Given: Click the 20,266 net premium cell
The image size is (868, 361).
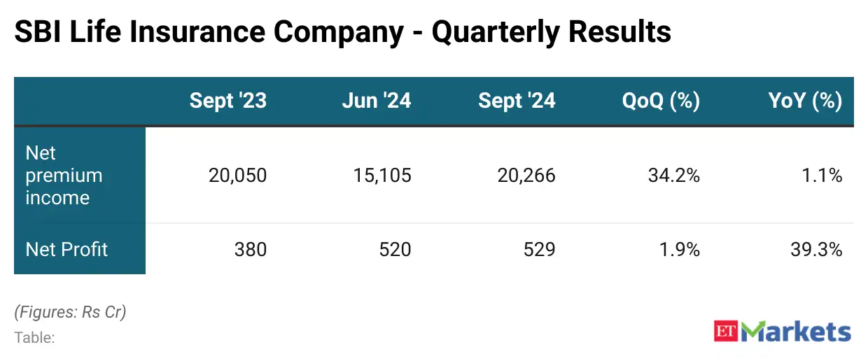Looking at the screenshot, I should click(526, 176).
